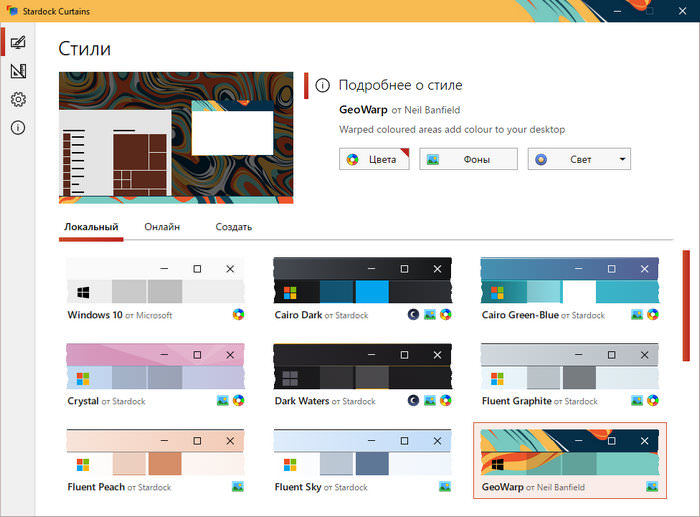Click the info icon beside Подробнее о стиле

point(322,85)
